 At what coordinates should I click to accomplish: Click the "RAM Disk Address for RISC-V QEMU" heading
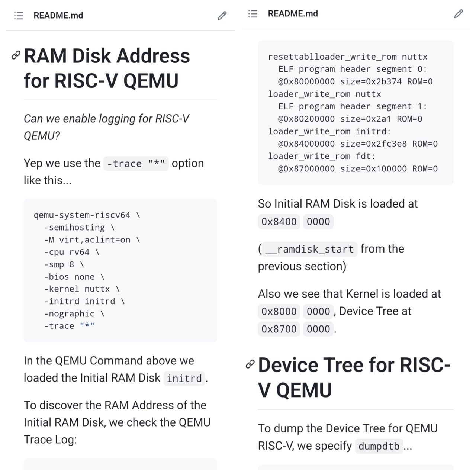pos(107,68)
